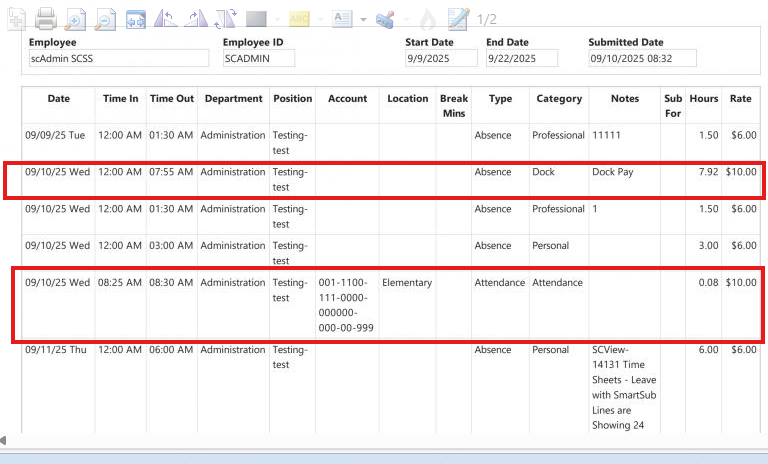Open dropdown arrow beside ABC highlight tool
The height and width of the screenshot is (464, 768).
tap(320, 20)
